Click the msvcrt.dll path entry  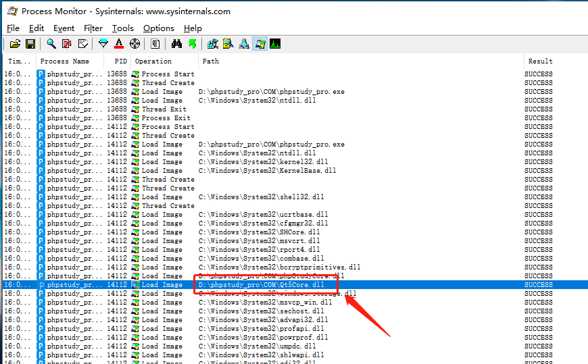click(x=259, y=241)
